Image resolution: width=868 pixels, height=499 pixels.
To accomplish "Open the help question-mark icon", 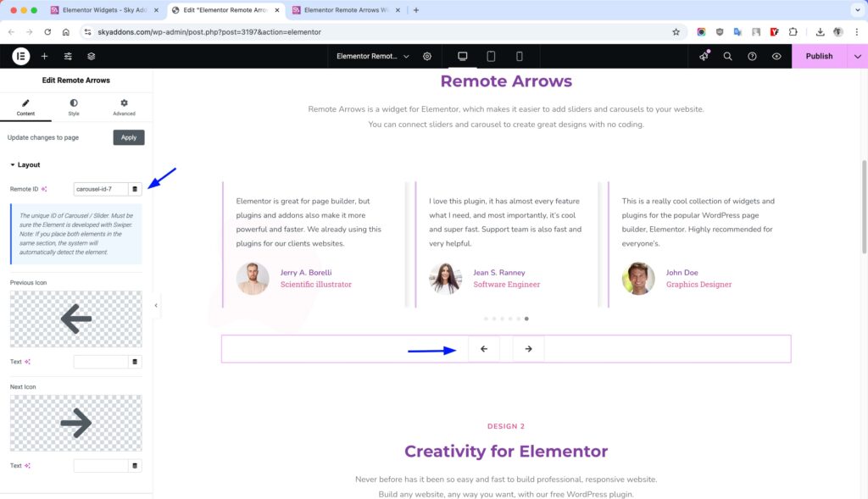I will point(752,56).
